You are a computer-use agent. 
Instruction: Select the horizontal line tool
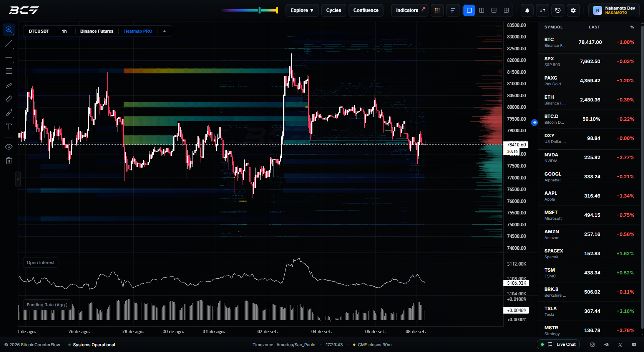(x=9, y=57)
